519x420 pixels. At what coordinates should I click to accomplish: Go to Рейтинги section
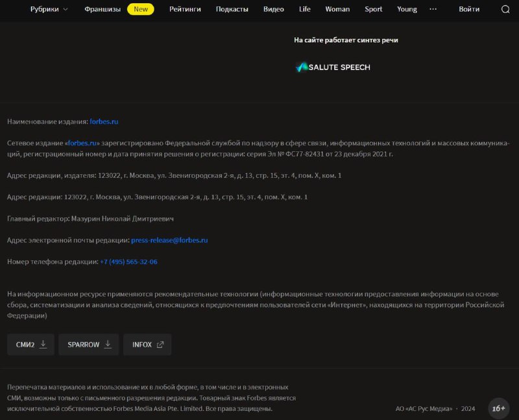click(185, 9)
